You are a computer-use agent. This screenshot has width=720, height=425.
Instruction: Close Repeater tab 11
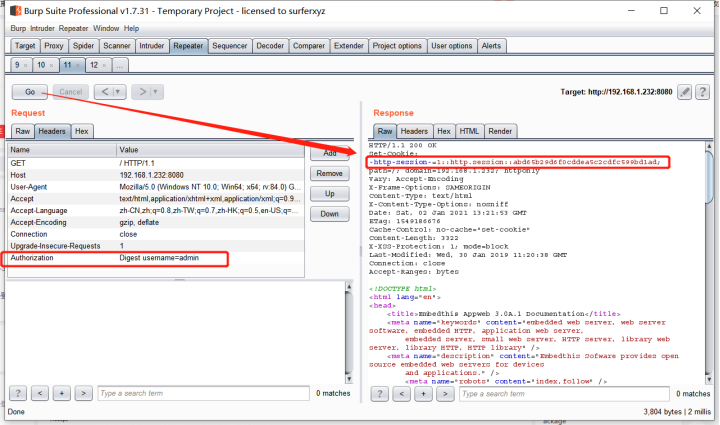(78, 66)
